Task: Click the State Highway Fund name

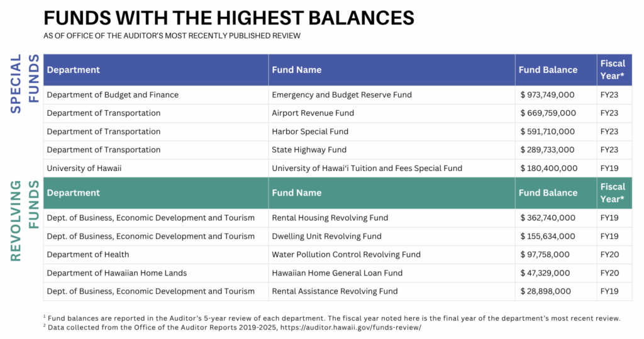Action: pyautogui.click(x=309, y=150)
